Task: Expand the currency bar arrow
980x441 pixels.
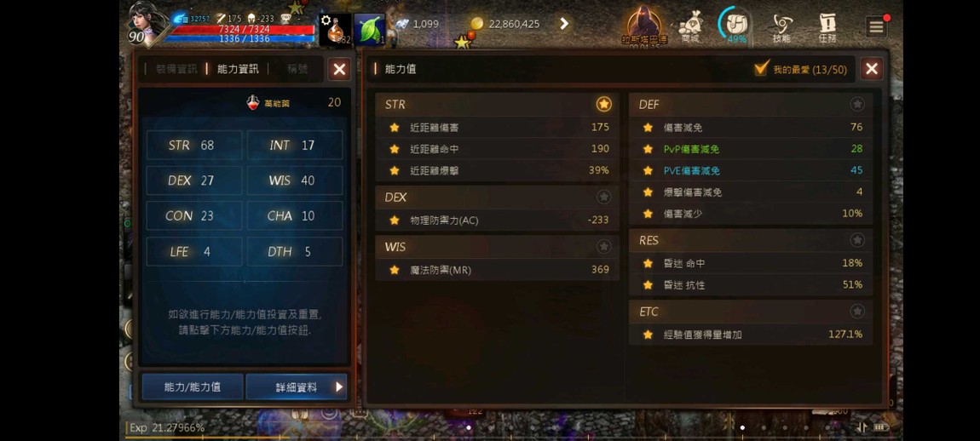Action: pyautogui.click(x=564, y=24)
